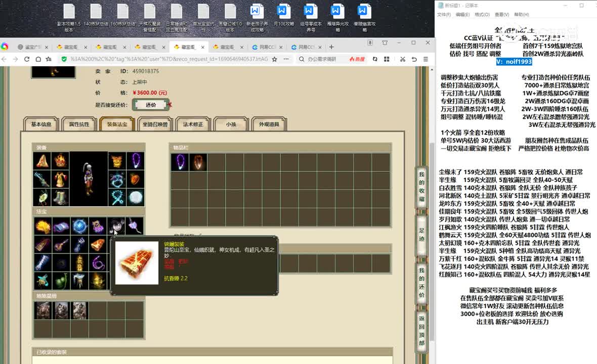
Task: Select the purple necklace in the 装备 panel
Action: 136,161
